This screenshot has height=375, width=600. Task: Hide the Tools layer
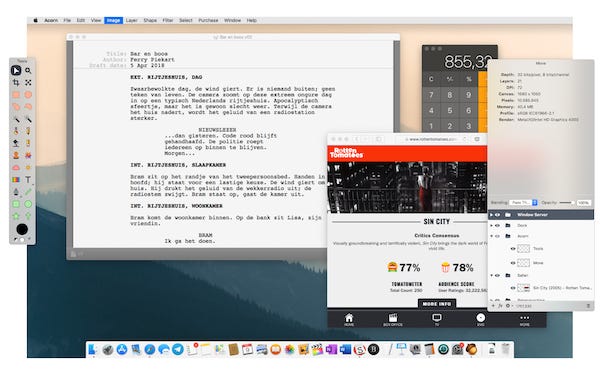pos(513,249)
